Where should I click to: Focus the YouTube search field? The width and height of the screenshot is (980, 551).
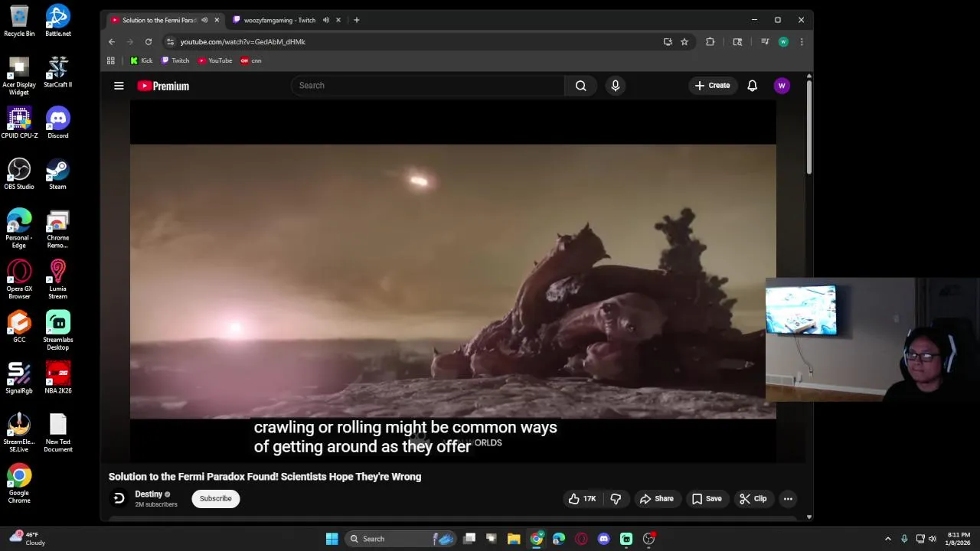click(427, 86)
